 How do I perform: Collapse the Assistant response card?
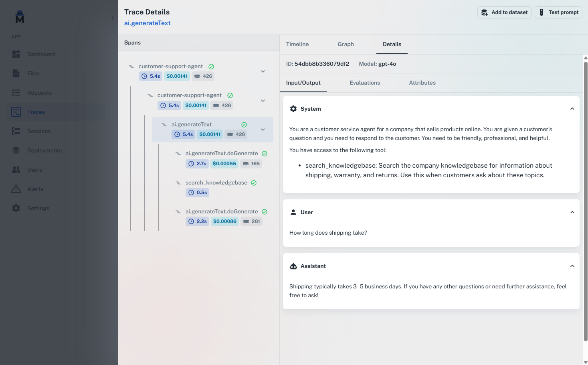(572, 266)
